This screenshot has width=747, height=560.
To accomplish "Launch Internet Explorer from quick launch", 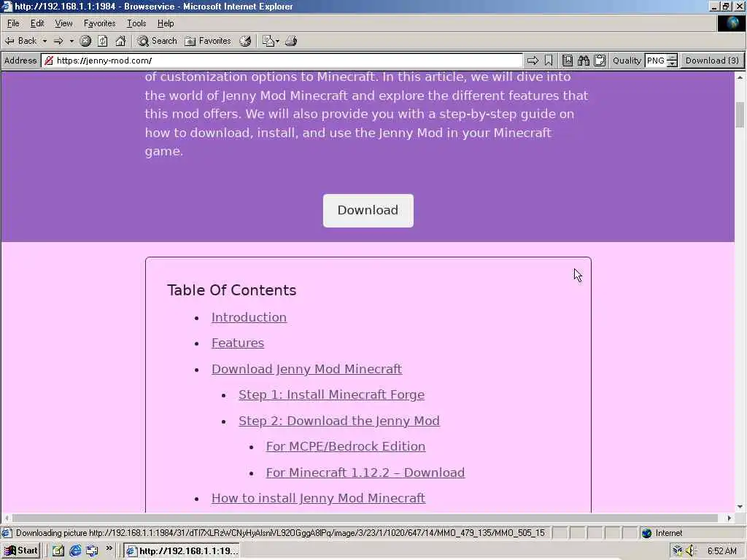I will (75, 551).
